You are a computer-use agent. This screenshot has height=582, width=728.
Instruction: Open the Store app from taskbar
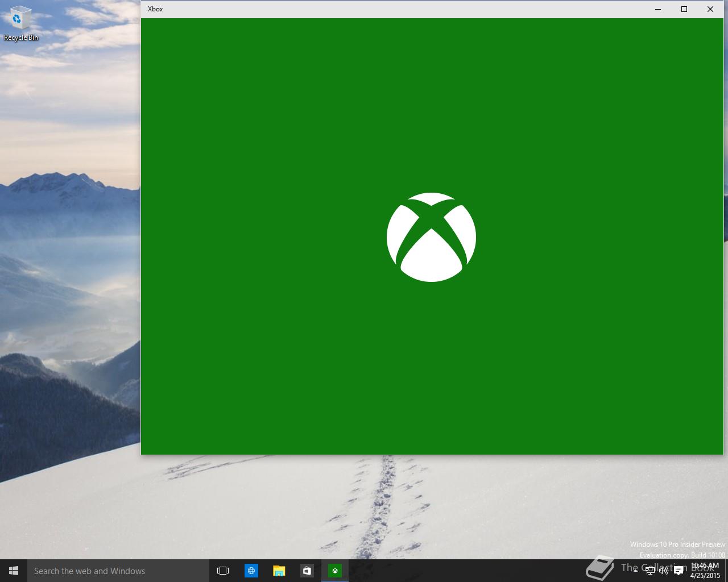307,571
